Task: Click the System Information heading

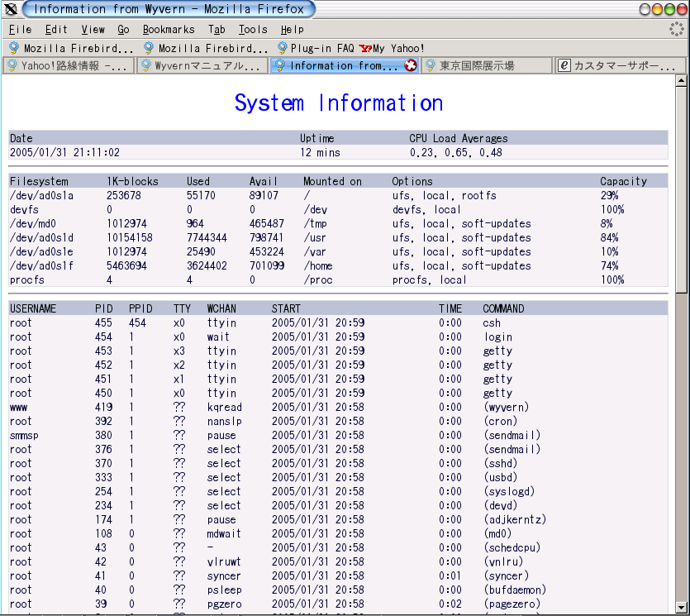Action: pyautogui.click(x=339, y=103)
